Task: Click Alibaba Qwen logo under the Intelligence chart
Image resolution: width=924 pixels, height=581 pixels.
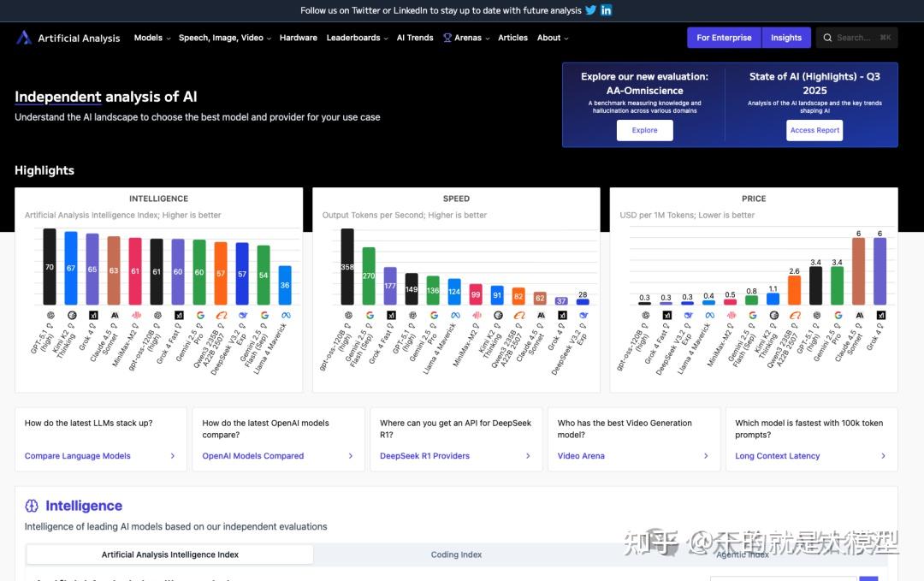Action: (222, 315)
